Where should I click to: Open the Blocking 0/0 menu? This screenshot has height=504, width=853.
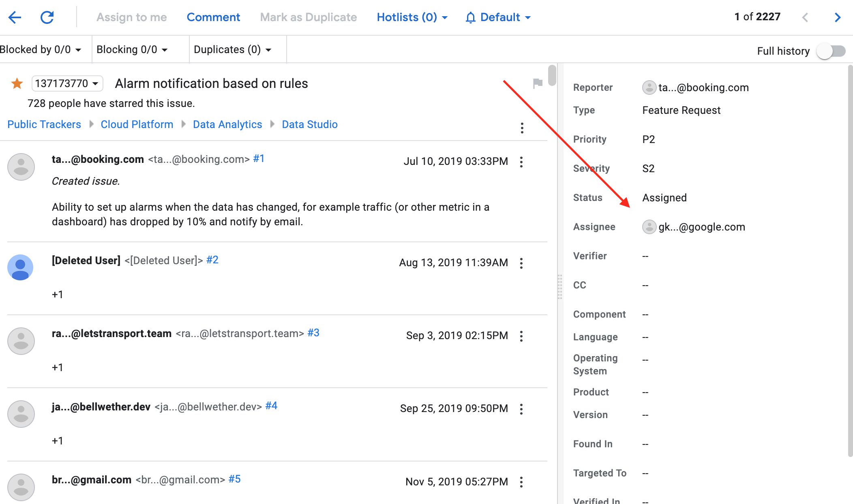[132, 49]
